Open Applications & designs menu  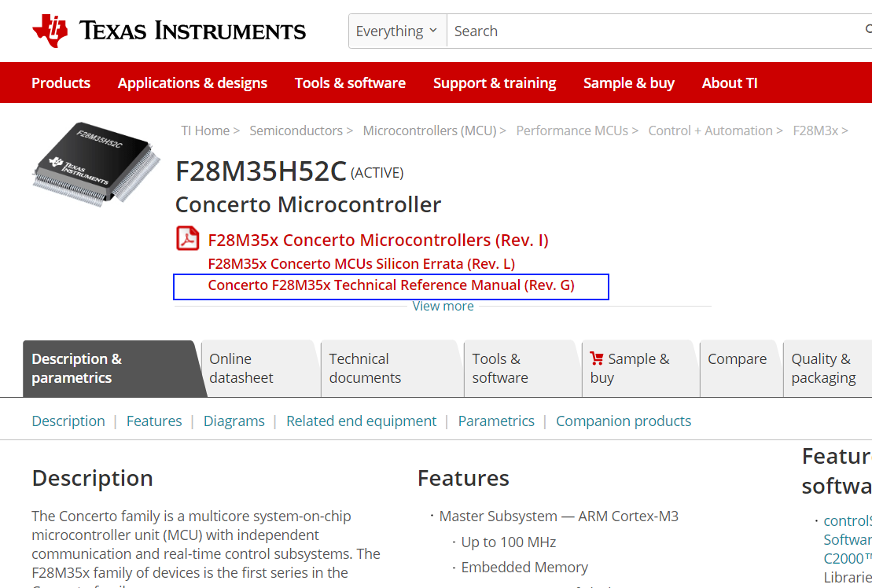click(193, 83)
